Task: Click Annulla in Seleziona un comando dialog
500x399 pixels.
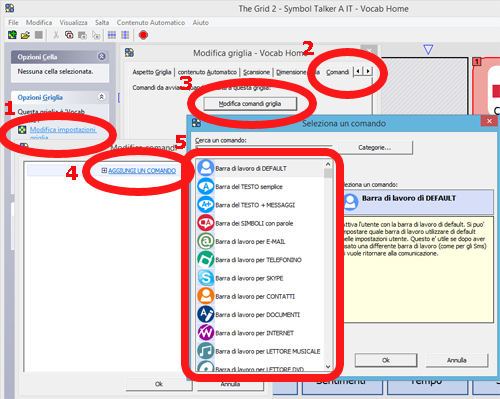Action: coord(456,360)
